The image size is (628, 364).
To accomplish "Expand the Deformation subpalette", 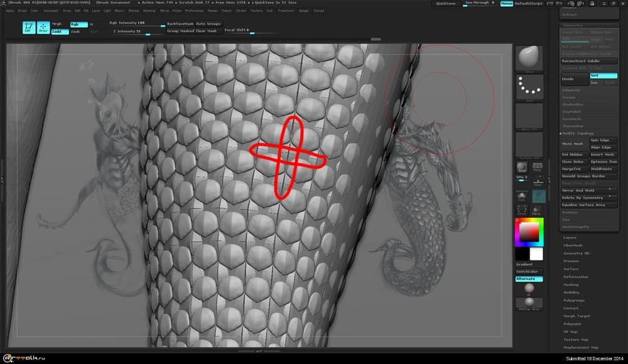I will 575,277.
